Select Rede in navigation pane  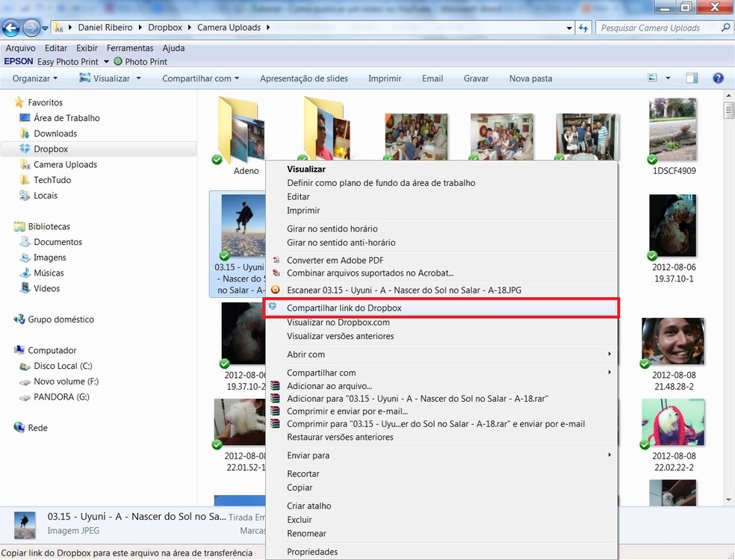(37, 428)
